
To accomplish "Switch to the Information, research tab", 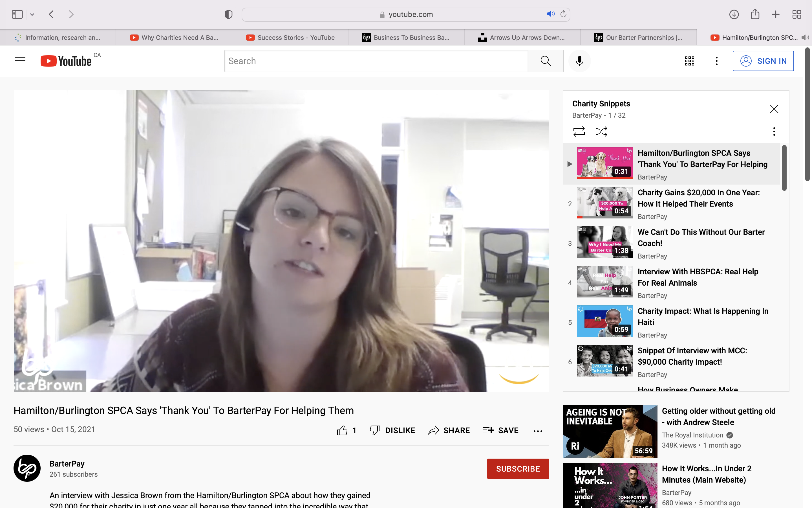I will (x=58, y=38).
